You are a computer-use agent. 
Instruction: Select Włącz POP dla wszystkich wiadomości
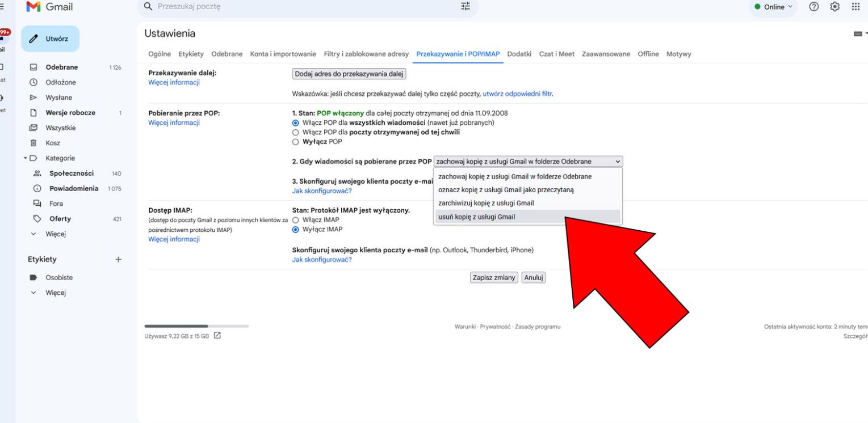point(295,123)
